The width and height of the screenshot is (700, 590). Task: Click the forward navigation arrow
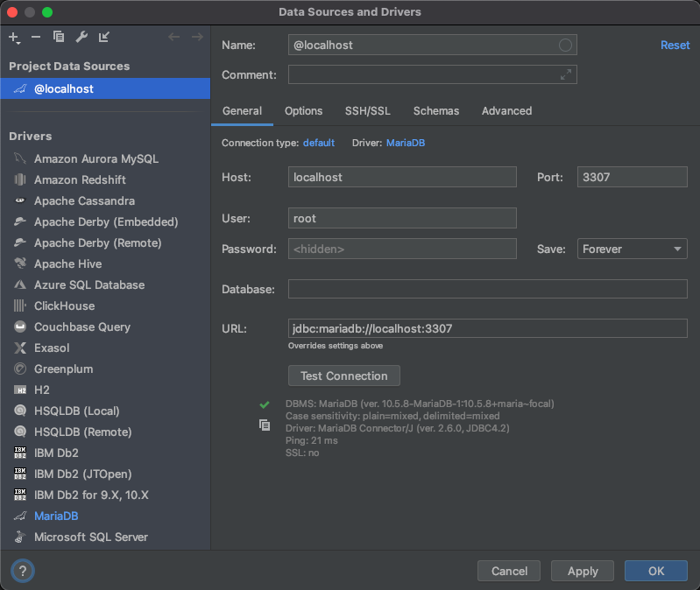(x=197, y=37)
